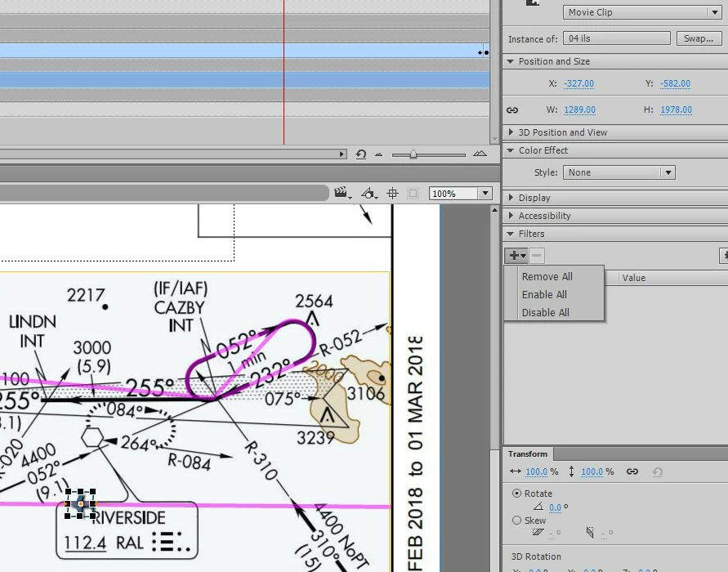Click the timeline zoom slider handle

[x=413, y=154]
